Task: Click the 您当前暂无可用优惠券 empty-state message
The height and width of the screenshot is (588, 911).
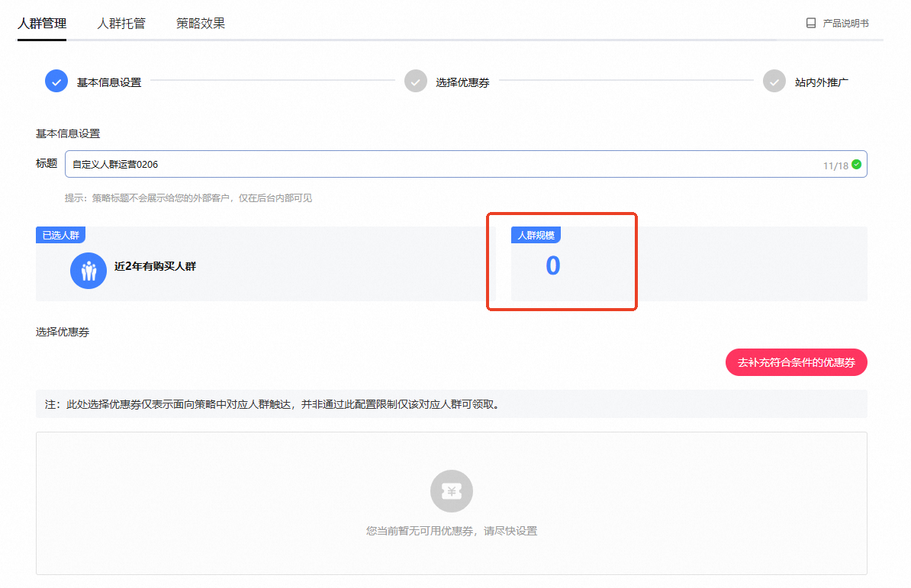Action: (452, 531)
